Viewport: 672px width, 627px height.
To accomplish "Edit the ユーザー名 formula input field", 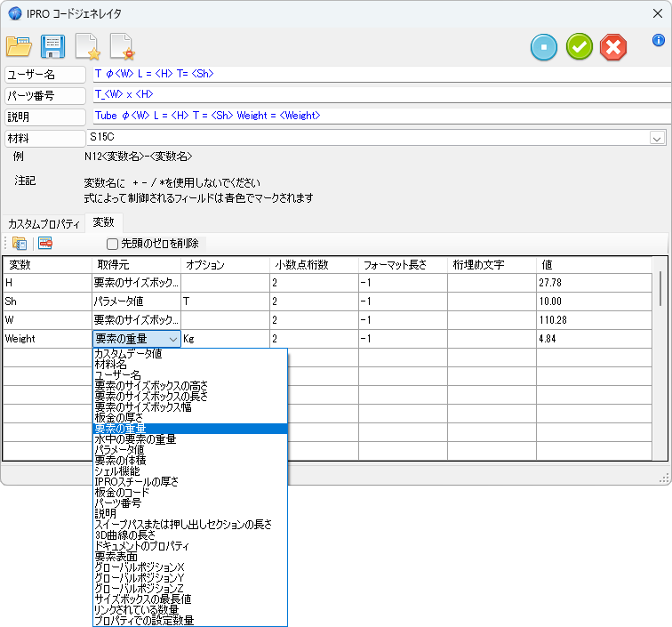I will pos(382,74).
